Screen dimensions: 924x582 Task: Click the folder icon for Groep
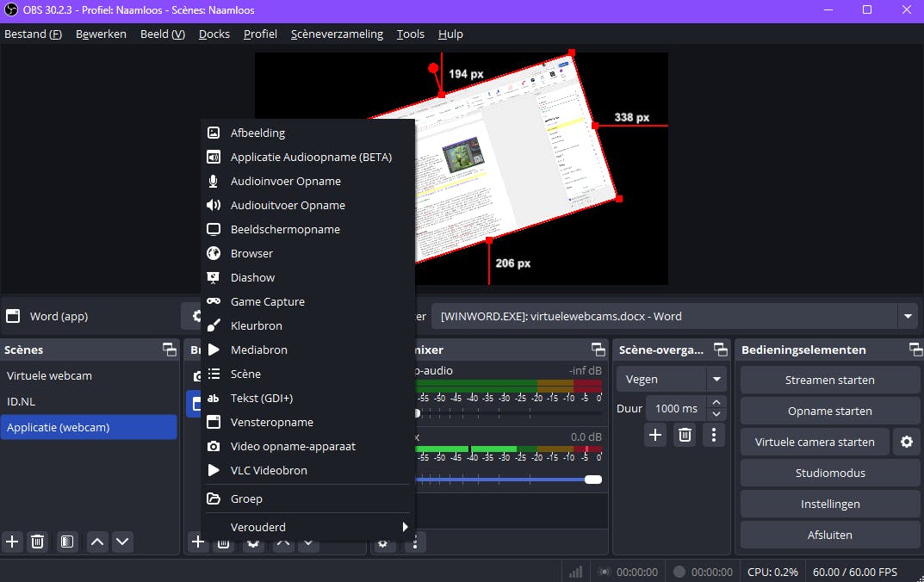pos(214,499)
